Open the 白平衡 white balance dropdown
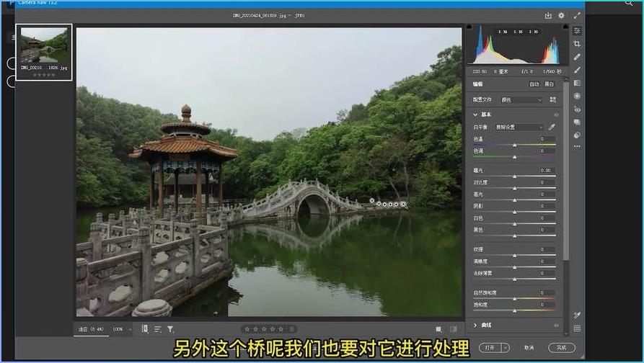Screen dimensions: 644x363 point(519,127)
